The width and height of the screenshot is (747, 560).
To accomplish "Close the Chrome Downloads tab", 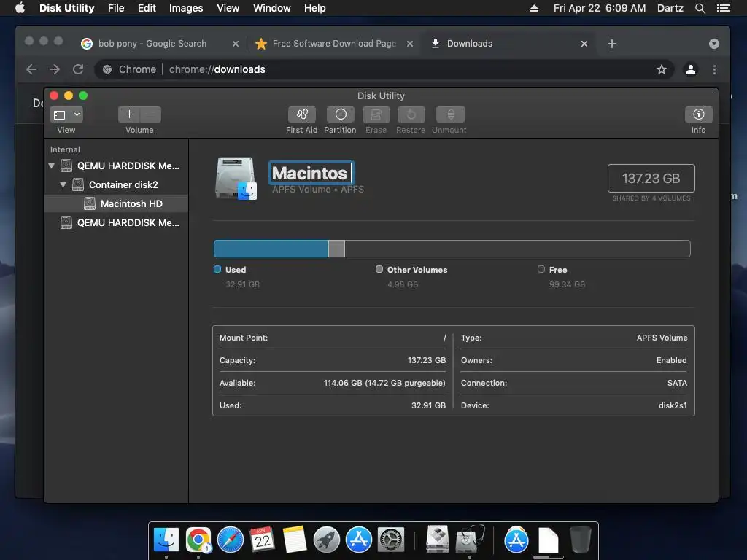I will coord(584,44).
